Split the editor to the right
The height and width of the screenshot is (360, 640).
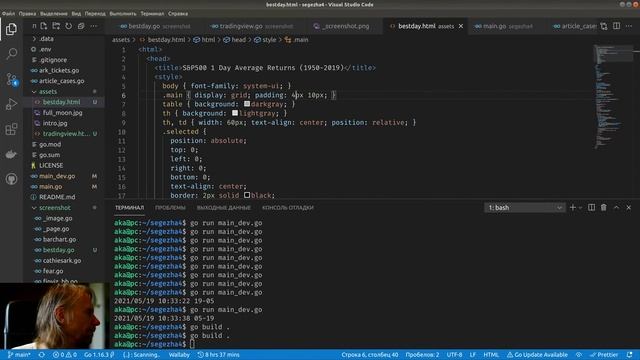(x=616, y=26)
